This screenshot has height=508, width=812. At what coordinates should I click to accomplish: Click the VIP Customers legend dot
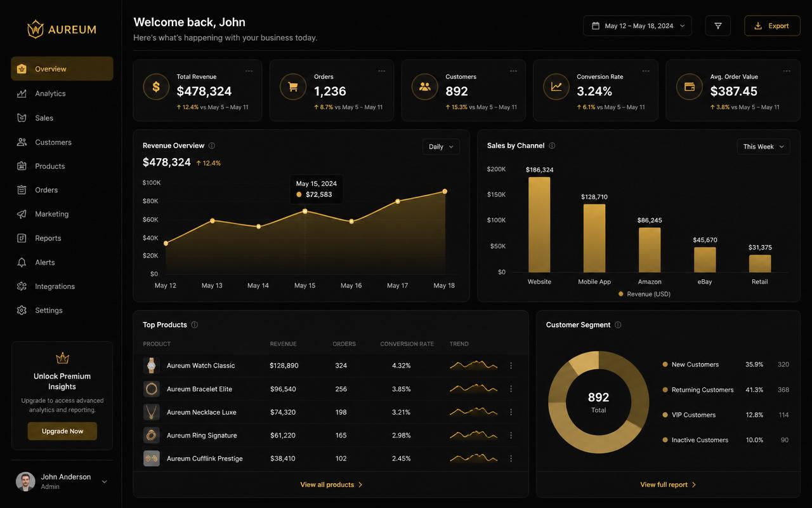coord(665,415)
